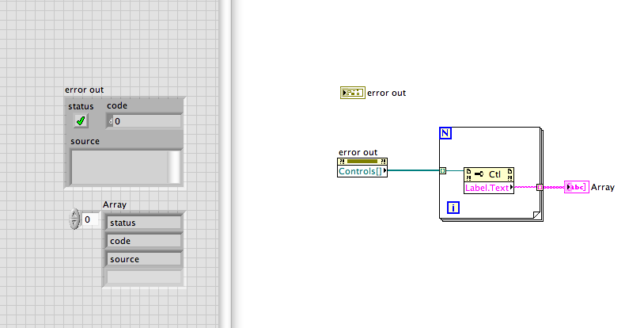Select the 'status' element in the Array
This screenshot has width=644, height=328.
(144, 223)
